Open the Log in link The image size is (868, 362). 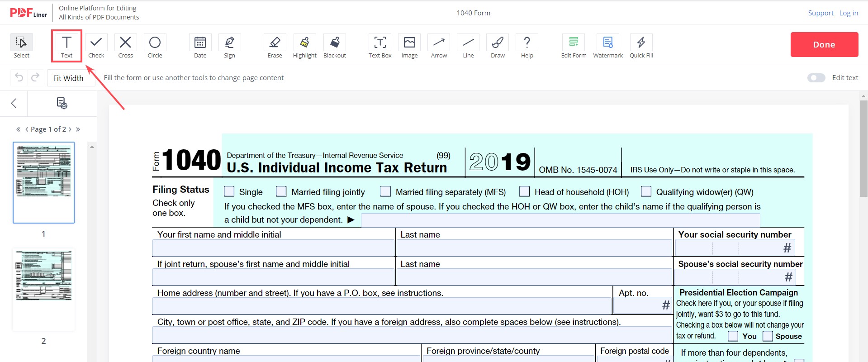(849, 13)
